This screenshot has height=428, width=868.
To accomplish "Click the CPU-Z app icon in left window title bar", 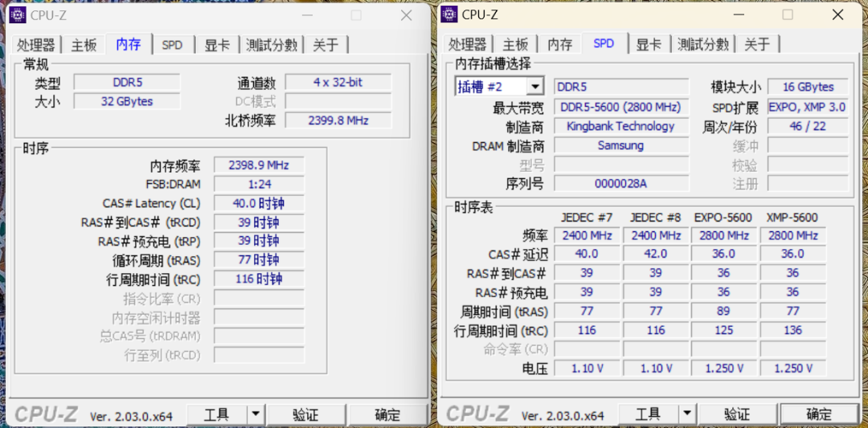I will tap(18, 15).
